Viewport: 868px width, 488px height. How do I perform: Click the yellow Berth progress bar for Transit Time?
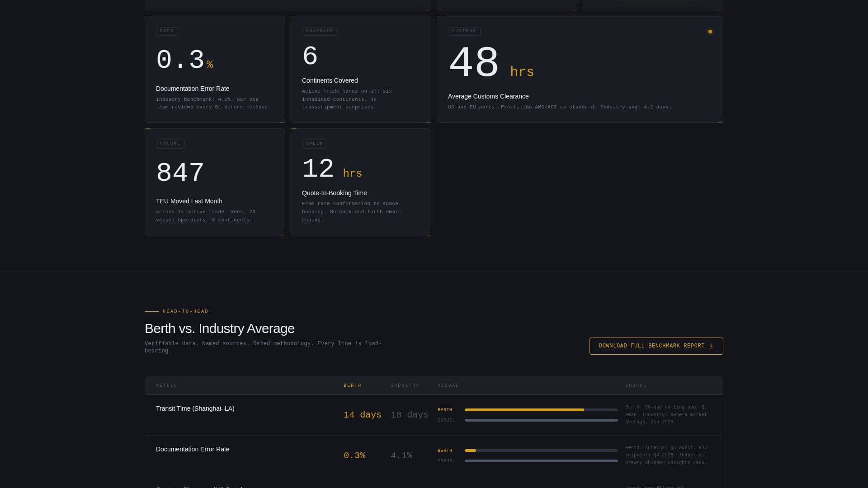(x=524, y=410)
